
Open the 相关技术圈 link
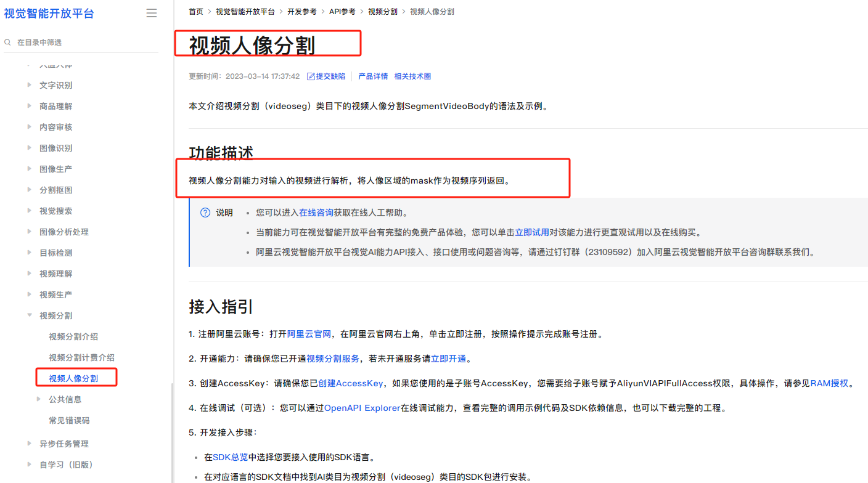click(x=412, y=76)
